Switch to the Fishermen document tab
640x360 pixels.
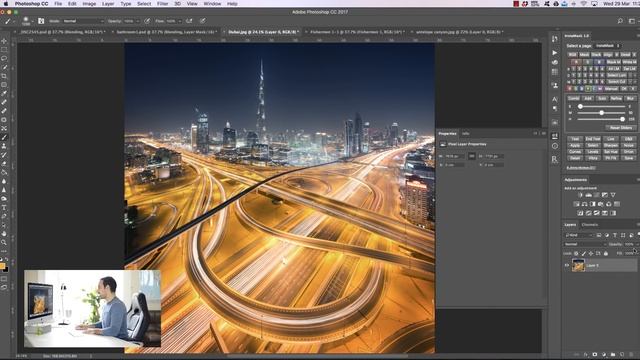(357, 32)
